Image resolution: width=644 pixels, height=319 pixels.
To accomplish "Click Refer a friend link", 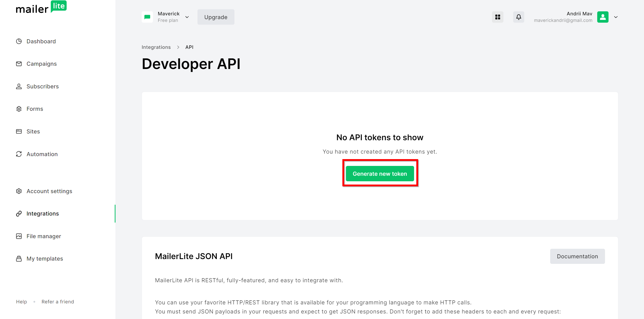I will (x=58, y=302).
